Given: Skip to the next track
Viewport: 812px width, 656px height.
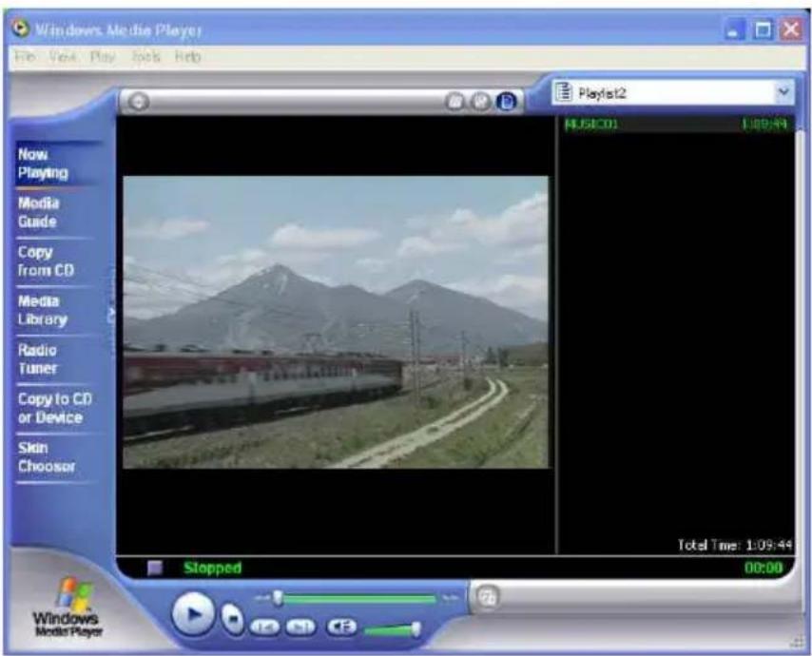Looking at the screenshot, I should (300, 627).
